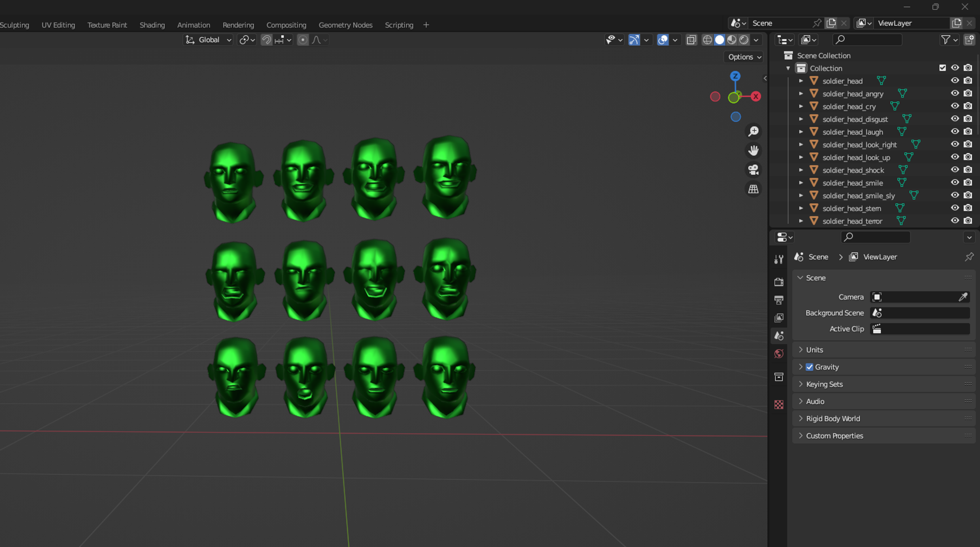Viewport: 980px width, 547px height.
Task: Click the Options button in viewport
Action: click(x=744, y=57)
